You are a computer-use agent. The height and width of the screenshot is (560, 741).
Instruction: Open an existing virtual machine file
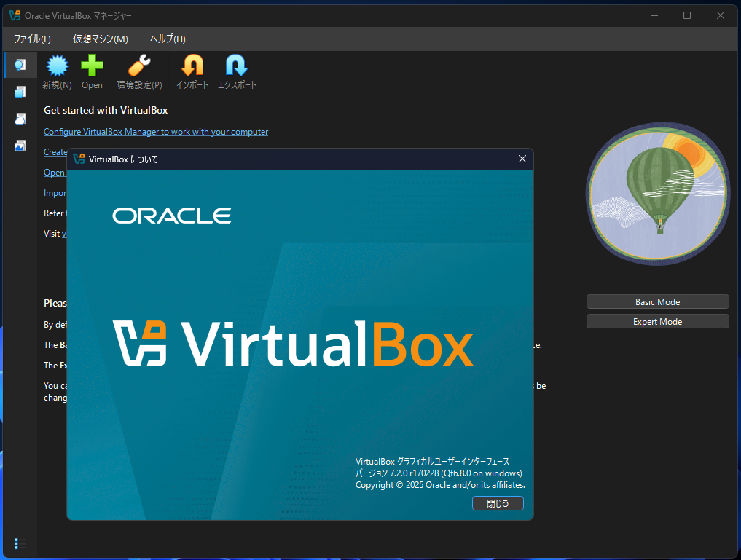[x=92, y=71]
